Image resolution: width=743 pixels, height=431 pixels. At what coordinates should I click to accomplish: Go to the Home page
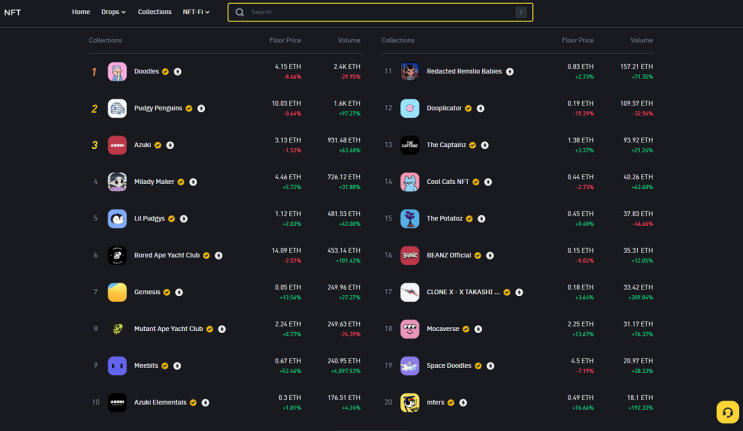[x=81, y=12]
